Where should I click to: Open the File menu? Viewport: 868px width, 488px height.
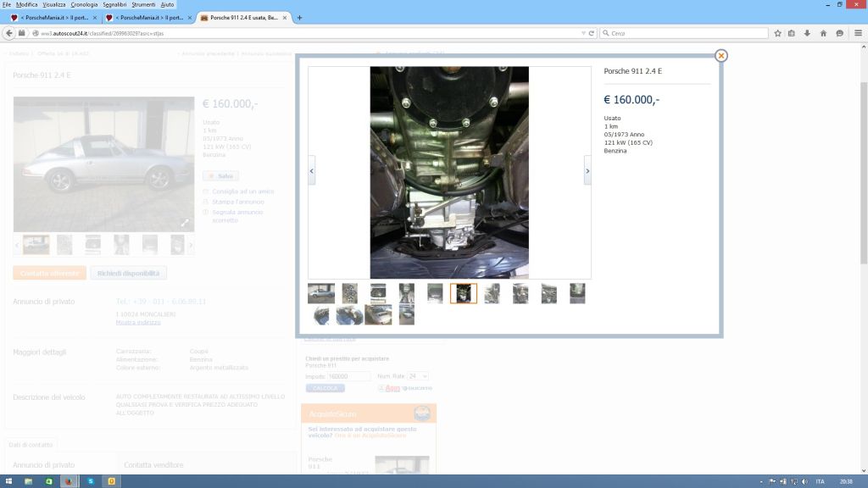(7, 4)
